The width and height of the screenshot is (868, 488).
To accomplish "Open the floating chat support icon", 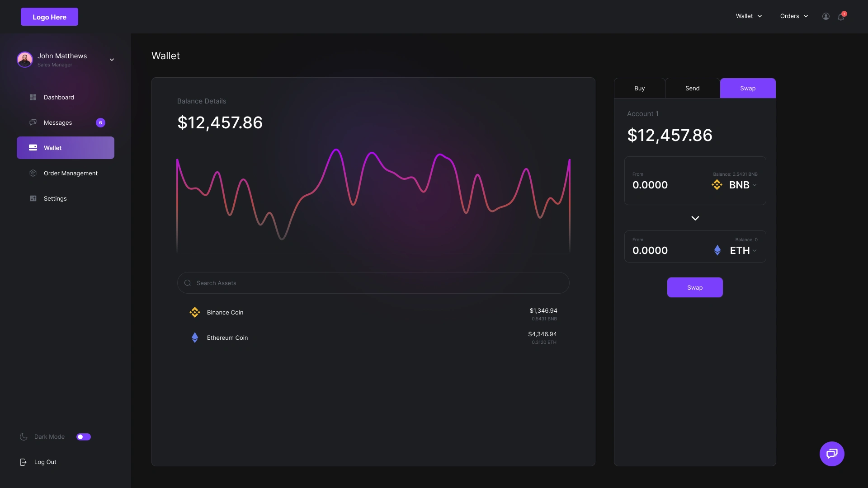I will point(832,454).
